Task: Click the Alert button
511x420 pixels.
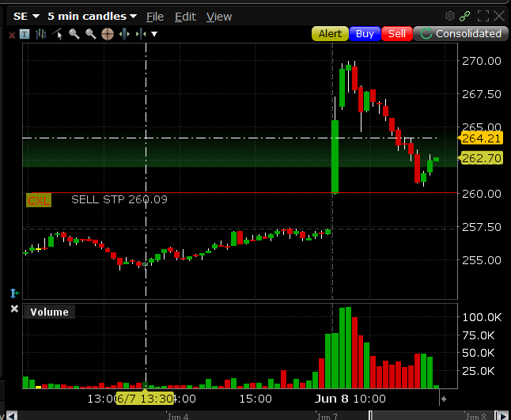Action: (x=330, y=33)
